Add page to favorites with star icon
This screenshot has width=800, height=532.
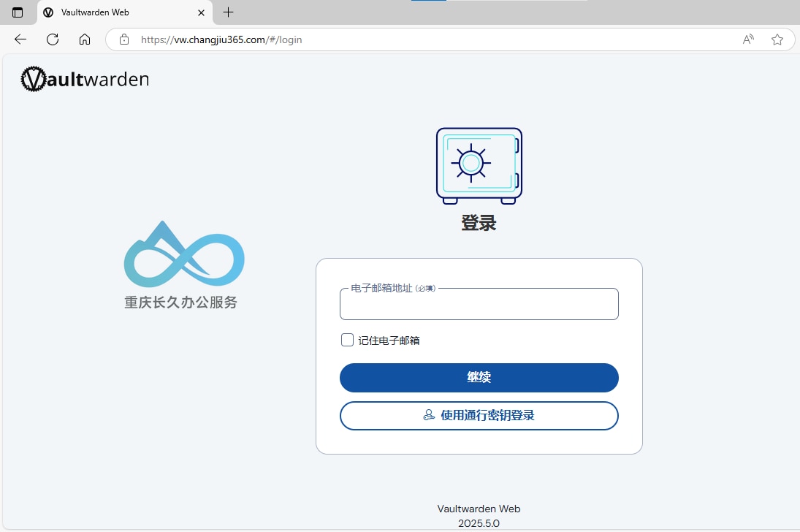click(x=777, y=39)
